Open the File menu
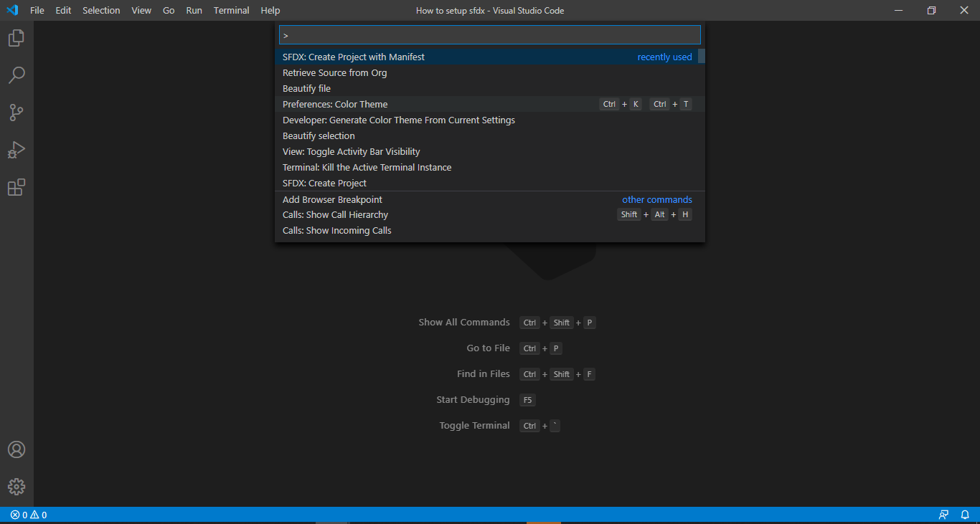This screenshot has width=980, height=524. point(37,10)
